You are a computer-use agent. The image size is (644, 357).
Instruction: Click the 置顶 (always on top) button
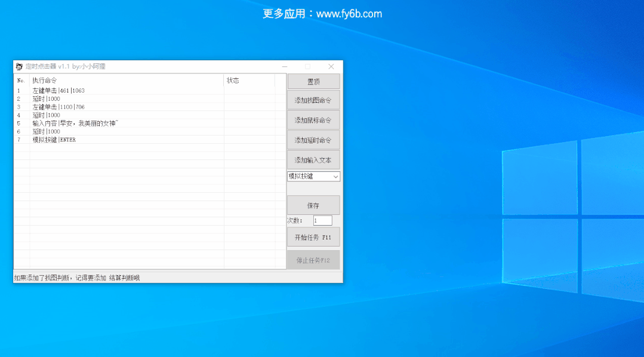coord(313,82)
